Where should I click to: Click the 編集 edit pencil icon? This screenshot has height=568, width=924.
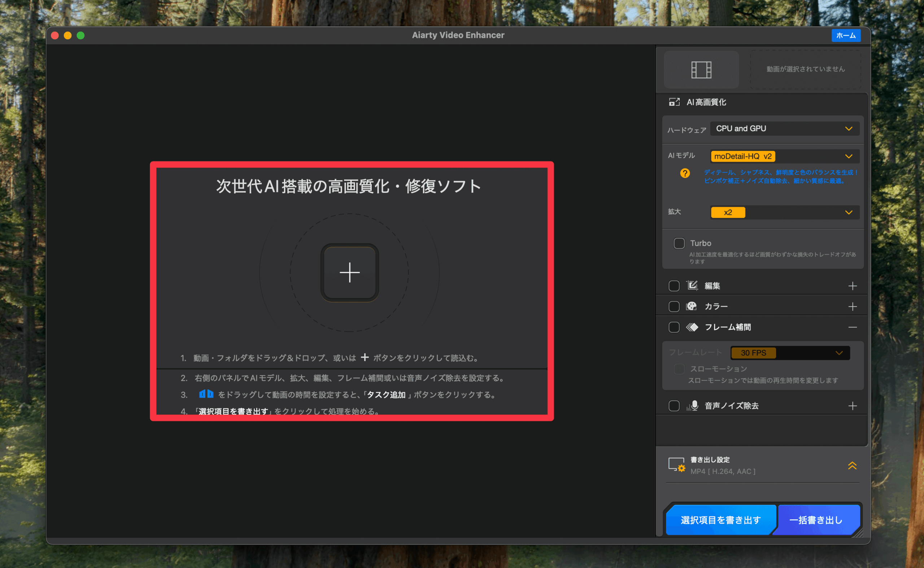coord(692,285)
